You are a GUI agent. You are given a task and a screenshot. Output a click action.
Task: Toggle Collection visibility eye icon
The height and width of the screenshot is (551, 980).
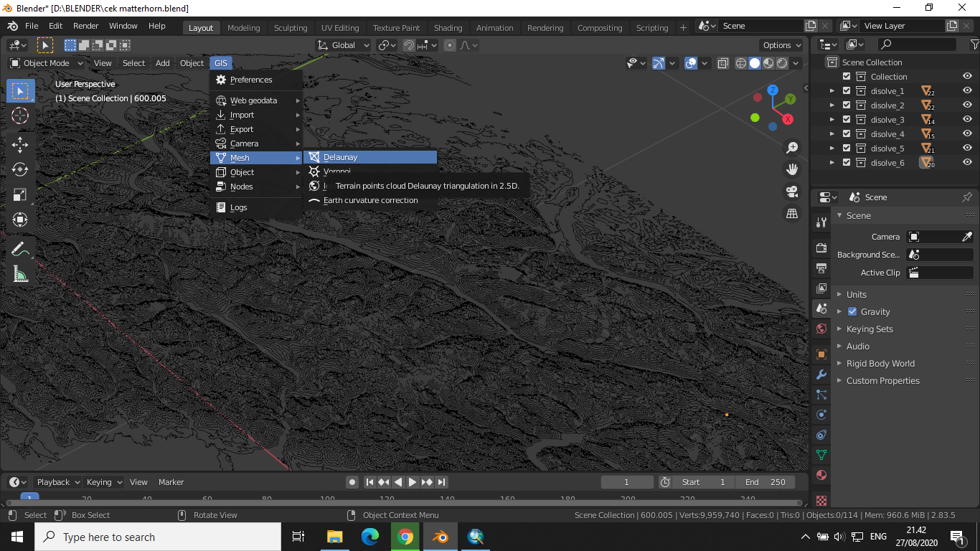pos(967,77)
